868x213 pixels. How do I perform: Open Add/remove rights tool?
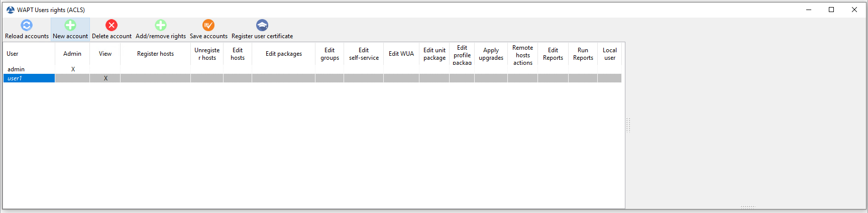tap(161, 29)
